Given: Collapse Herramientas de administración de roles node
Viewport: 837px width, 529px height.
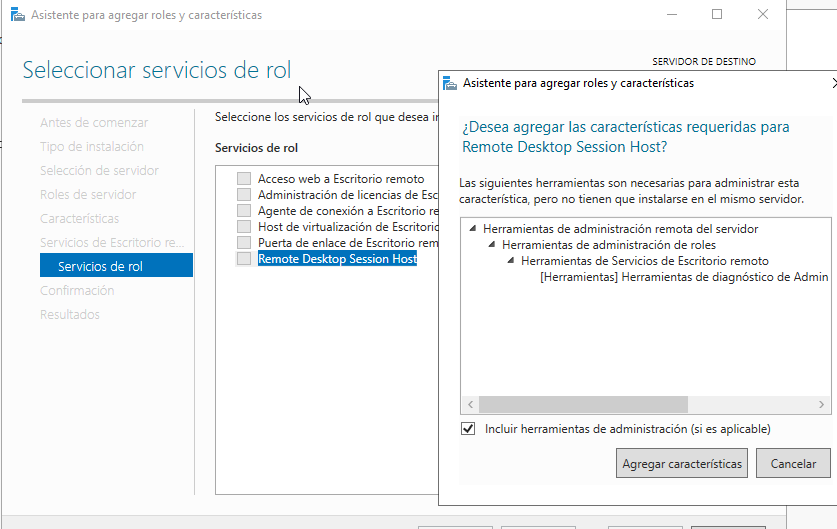Looking at the screenshot, I should coord(492,244).
